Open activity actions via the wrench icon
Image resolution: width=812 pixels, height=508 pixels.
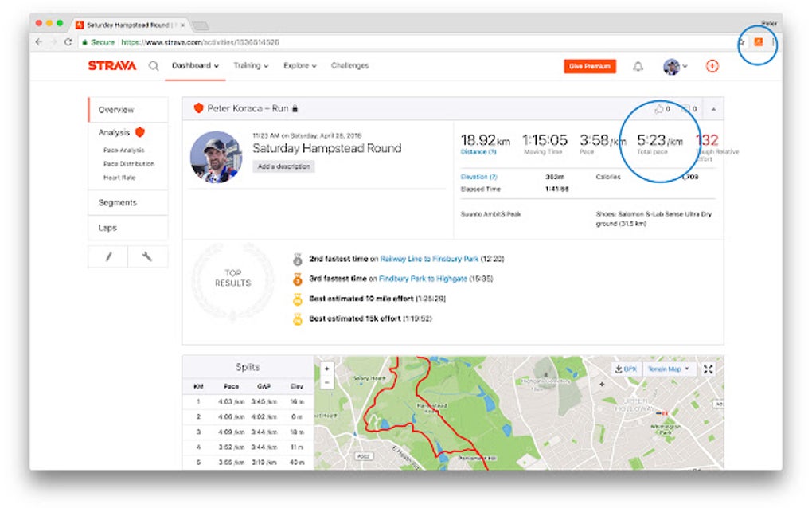coord(146,256)
